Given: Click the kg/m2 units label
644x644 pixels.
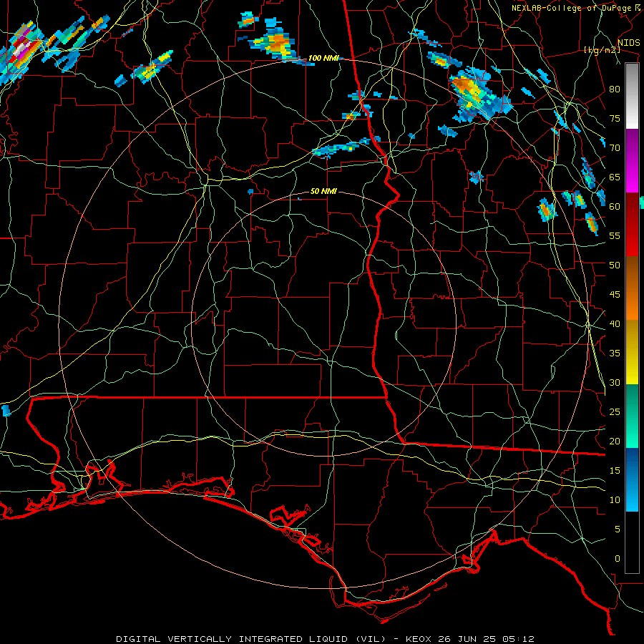Looking at the screenshot, I should tap(602, 50).
